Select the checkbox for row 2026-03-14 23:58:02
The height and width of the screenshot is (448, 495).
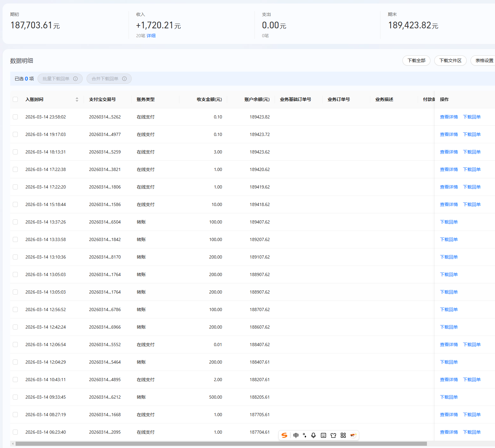(15, 117)
